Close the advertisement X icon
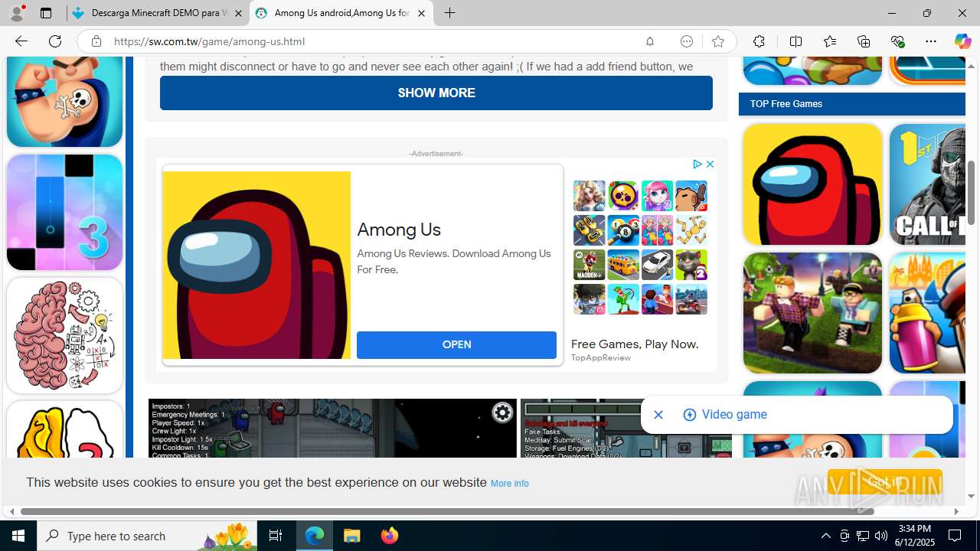Screen dimensions: 980x551 [x=710, y=164]
